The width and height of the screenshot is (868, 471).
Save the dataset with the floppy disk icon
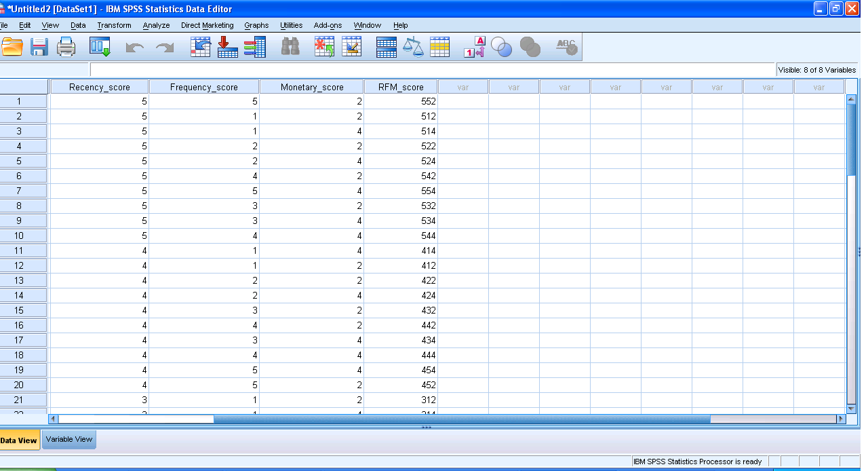click(39, 47)
